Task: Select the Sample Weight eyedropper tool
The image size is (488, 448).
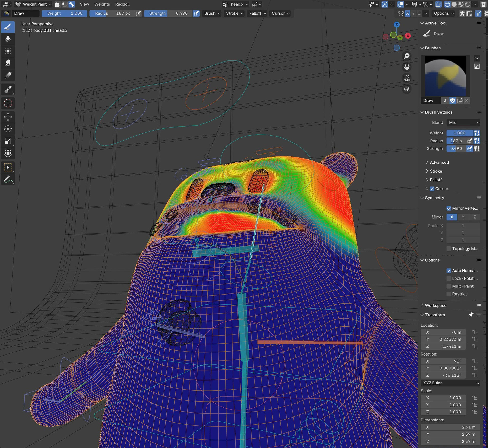Action: pyautogui.click(x=8, y=89)
